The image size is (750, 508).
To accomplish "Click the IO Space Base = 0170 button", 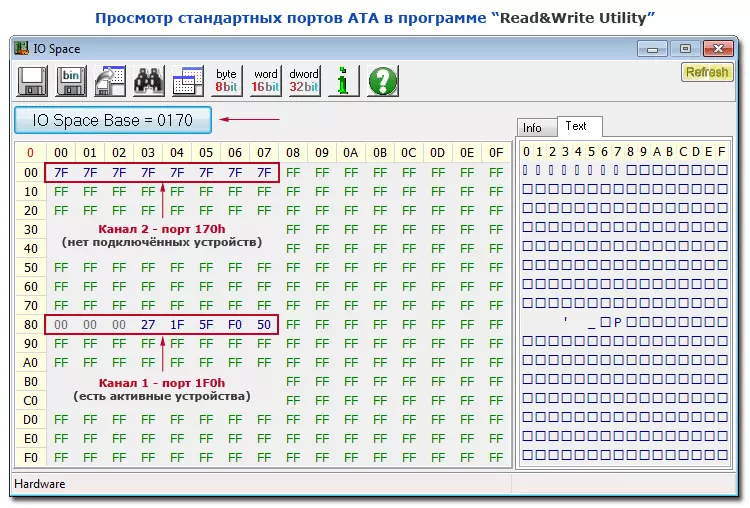I will (113, 120).
